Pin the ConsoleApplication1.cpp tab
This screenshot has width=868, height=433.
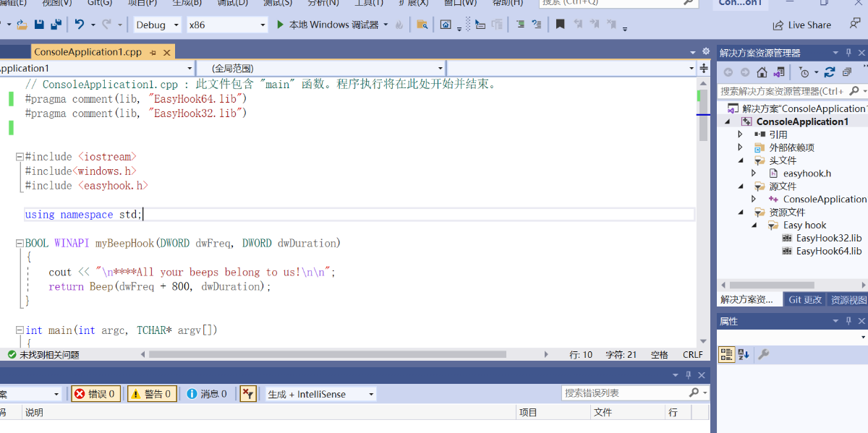153,52
